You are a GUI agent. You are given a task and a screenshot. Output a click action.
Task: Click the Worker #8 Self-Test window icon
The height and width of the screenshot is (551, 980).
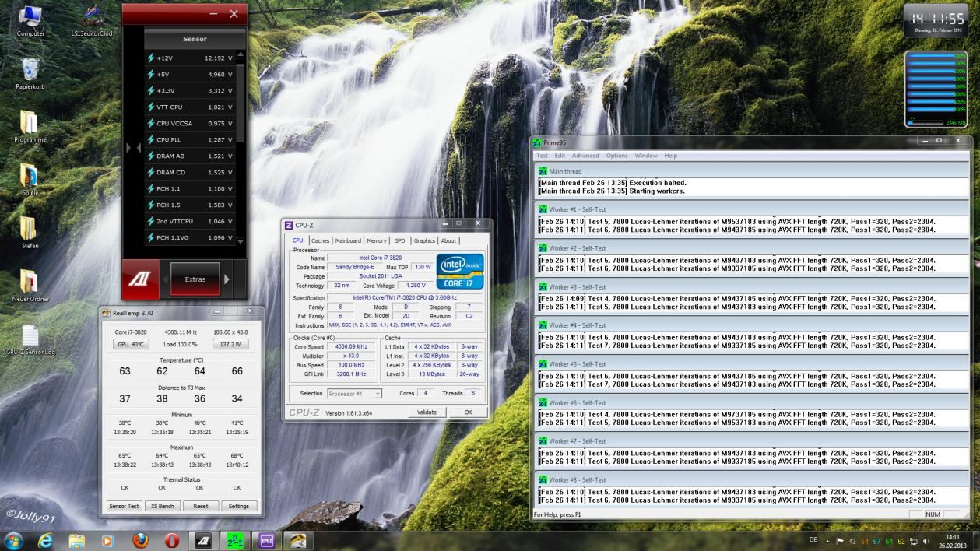(543, 480)
